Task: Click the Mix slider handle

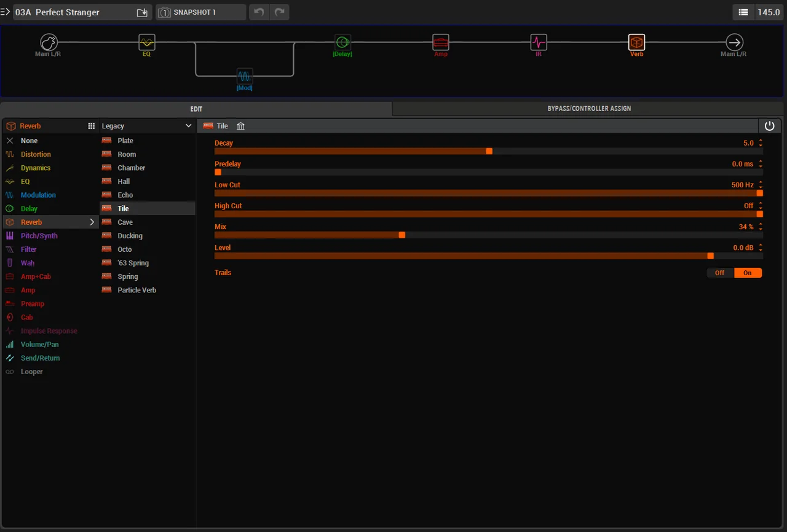Action: [402, 235]
